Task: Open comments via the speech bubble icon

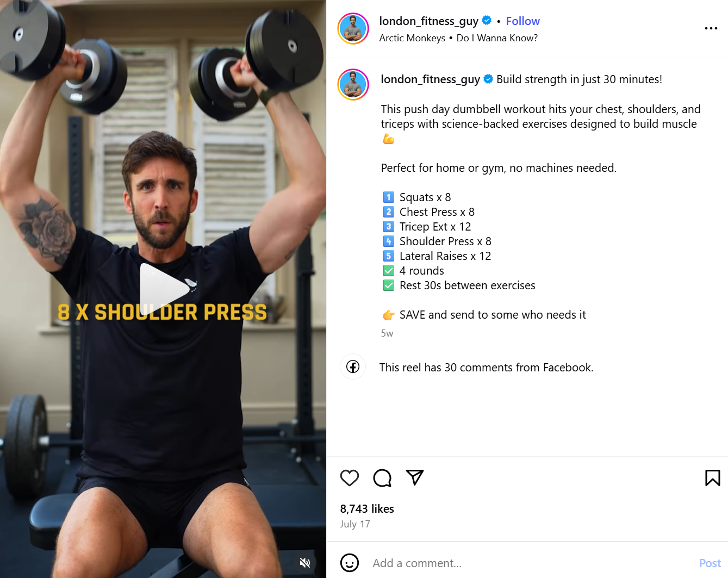Action: pyautogui.click(x=382, y=478)
